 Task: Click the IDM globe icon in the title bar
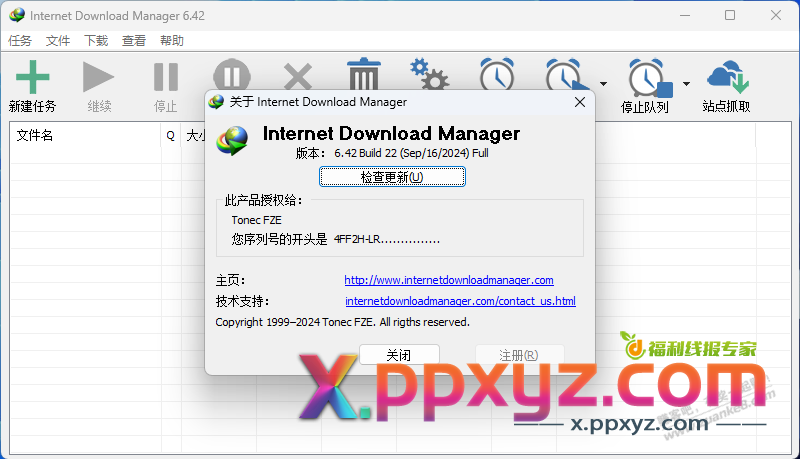click(17, 15)
